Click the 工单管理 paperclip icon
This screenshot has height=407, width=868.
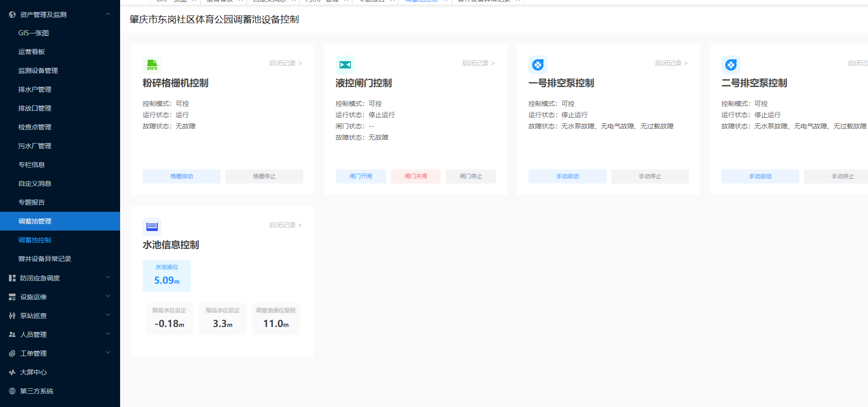(12, 353)
